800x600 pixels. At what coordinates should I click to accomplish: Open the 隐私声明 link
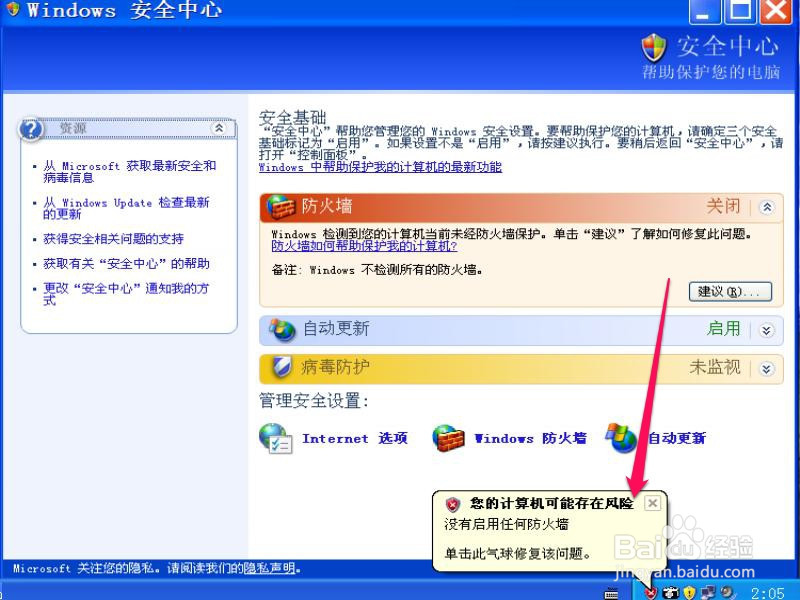[x=269, y=568]
